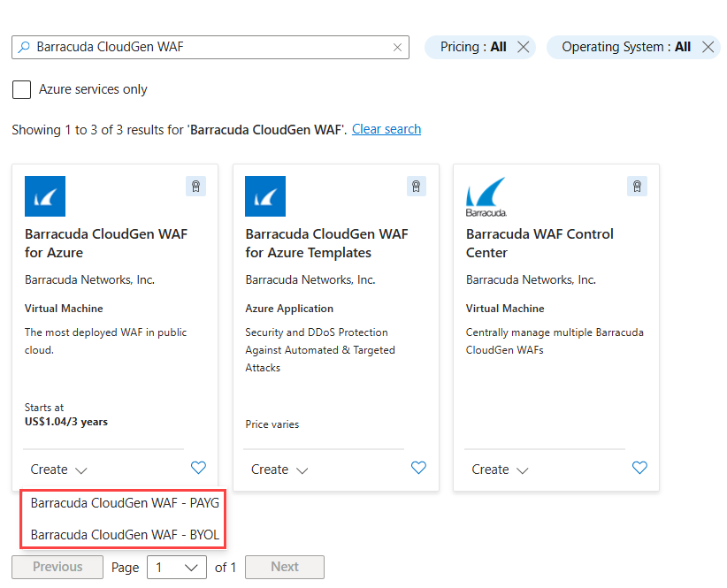The width and height of the screenshot is (727, 588).
Task: Click the CloudGen WAF for Azure Templates logo
Action: pos(265,196)
